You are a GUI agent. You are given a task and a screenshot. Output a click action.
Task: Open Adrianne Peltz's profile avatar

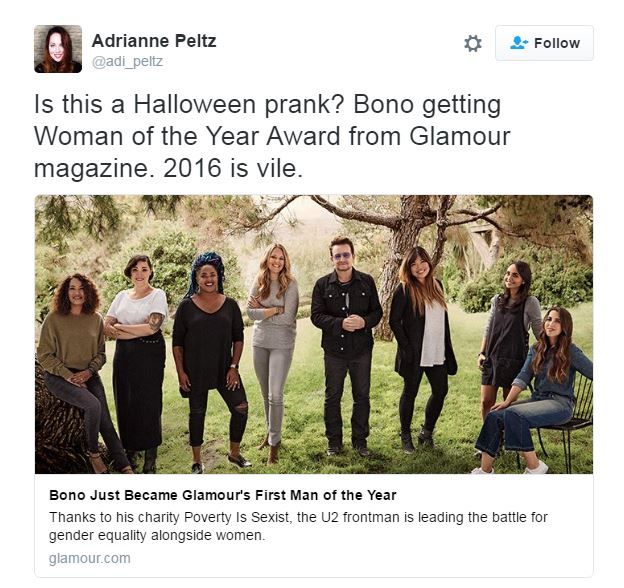click(58, 49)
